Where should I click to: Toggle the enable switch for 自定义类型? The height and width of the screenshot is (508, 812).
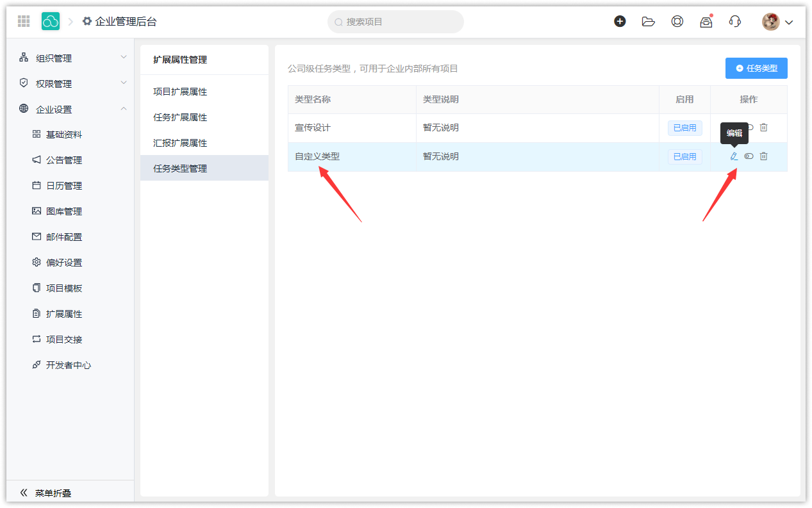pyautogui.click(x=749, y=156)
